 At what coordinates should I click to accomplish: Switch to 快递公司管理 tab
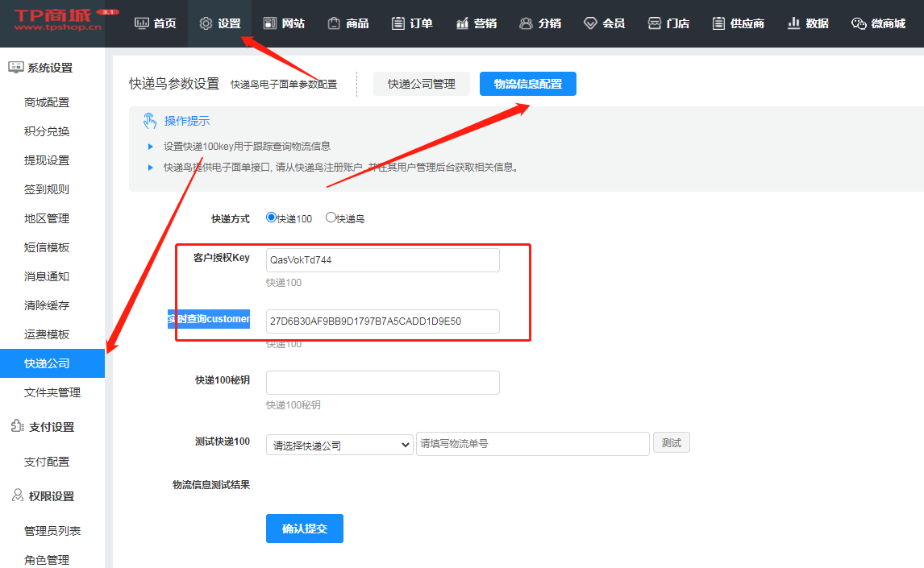tap(421, 84)
